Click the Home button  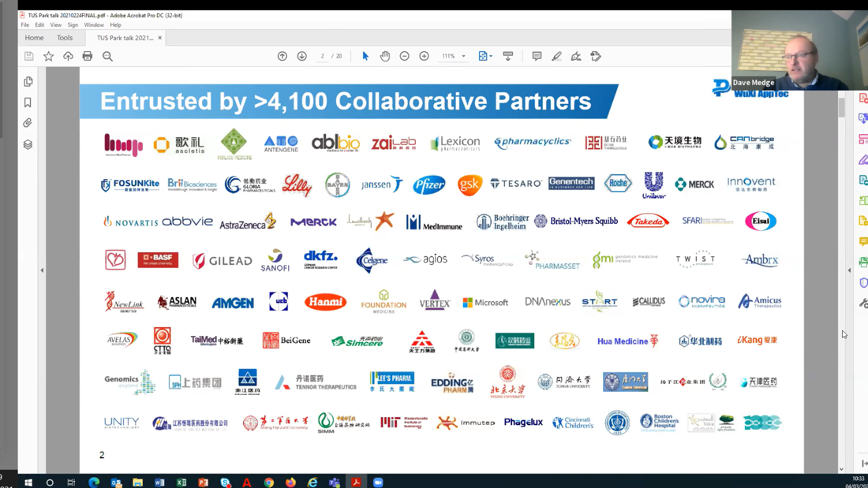pyautogui.click(x=34, y=38)
